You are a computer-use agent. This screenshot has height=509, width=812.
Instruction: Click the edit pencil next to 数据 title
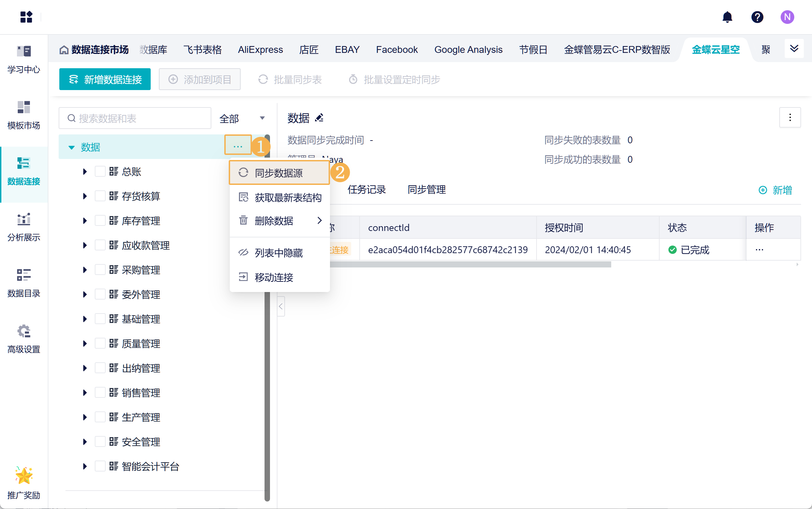coord(319,118)
